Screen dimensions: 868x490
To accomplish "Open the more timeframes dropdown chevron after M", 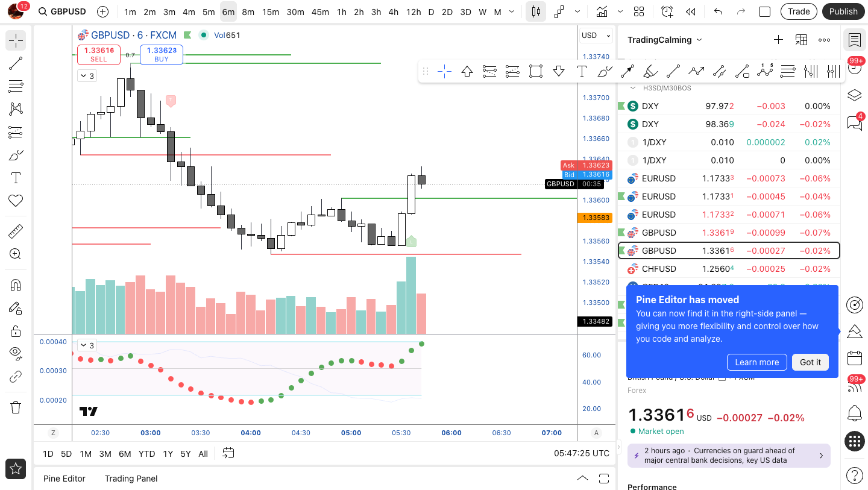I will tap(512, 11).
